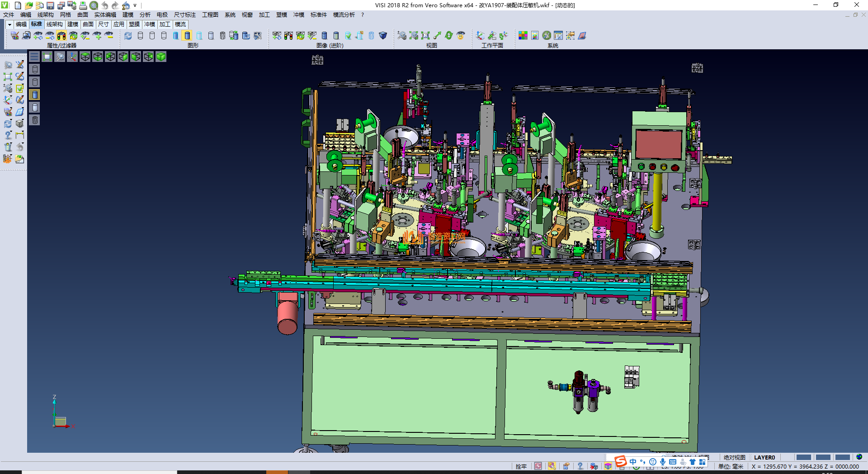Open the color palette grid icon
Image resolution: width=868 pixels, height=474 pixels.
pos(523,36)
